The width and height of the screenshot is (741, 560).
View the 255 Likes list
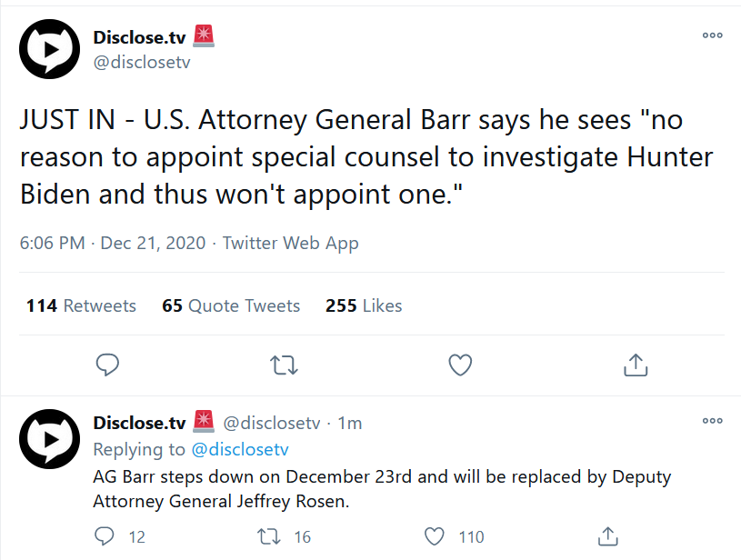pyautogui.click(x=364, y=305)
